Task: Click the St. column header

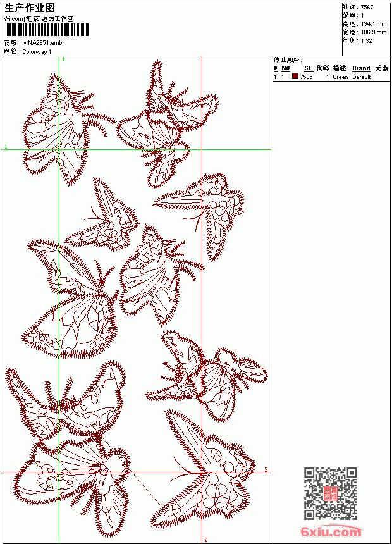Action: pos(309,68)
